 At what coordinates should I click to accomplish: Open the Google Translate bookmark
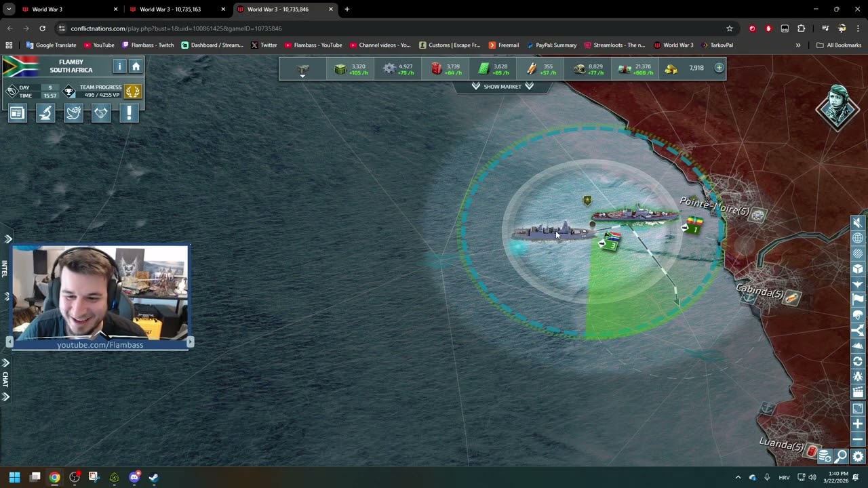coord(51,45)
